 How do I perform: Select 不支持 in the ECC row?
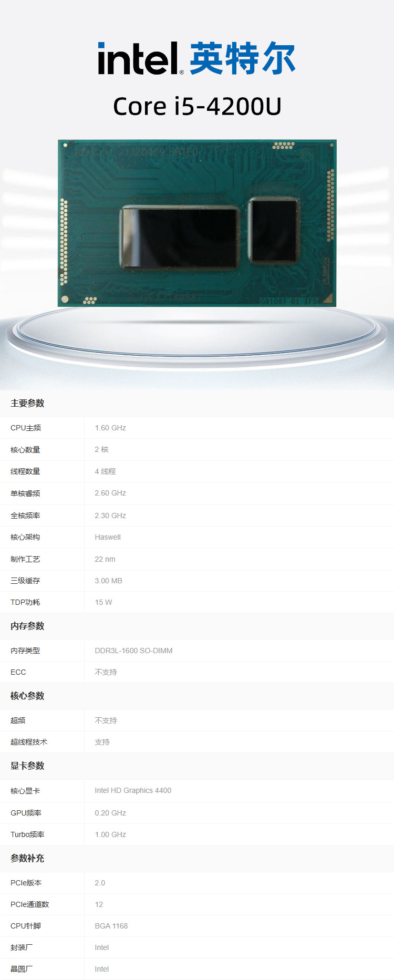[106, 672]
